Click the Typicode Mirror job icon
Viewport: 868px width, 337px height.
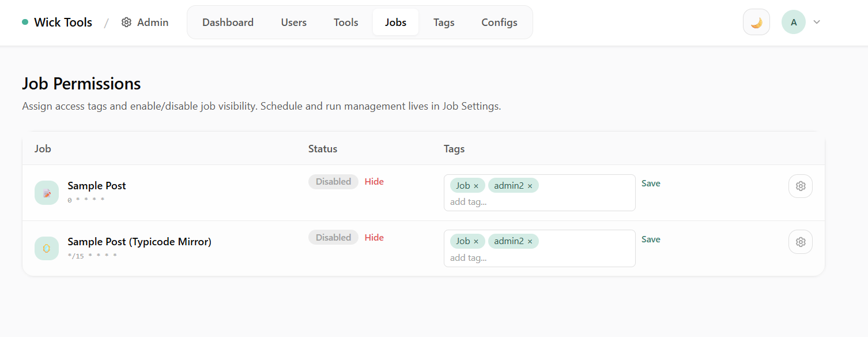point(47,248)
